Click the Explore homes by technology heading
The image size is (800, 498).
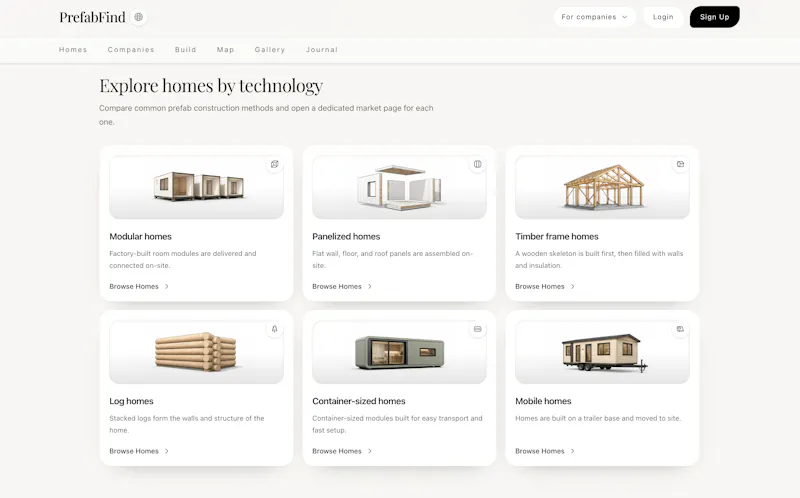211,86
